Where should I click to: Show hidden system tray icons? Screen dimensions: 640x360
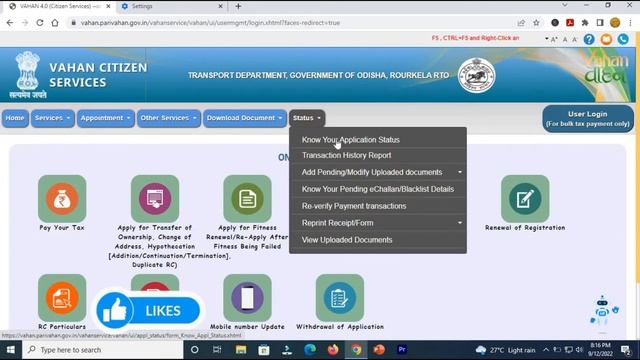pos(546,350)
